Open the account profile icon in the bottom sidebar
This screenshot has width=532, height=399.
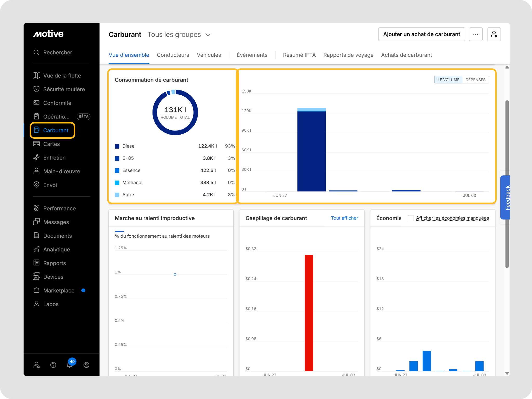87,365
